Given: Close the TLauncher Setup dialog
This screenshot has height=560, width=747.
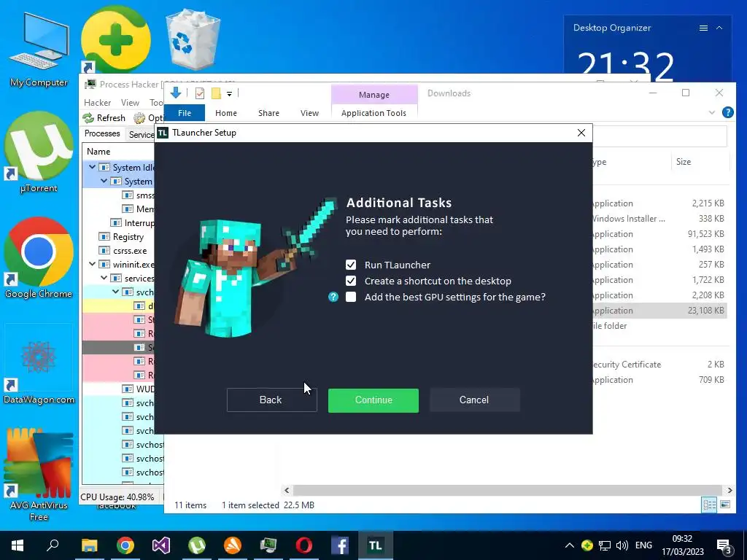Looking at the screenshot, I should tap(581, 133).
